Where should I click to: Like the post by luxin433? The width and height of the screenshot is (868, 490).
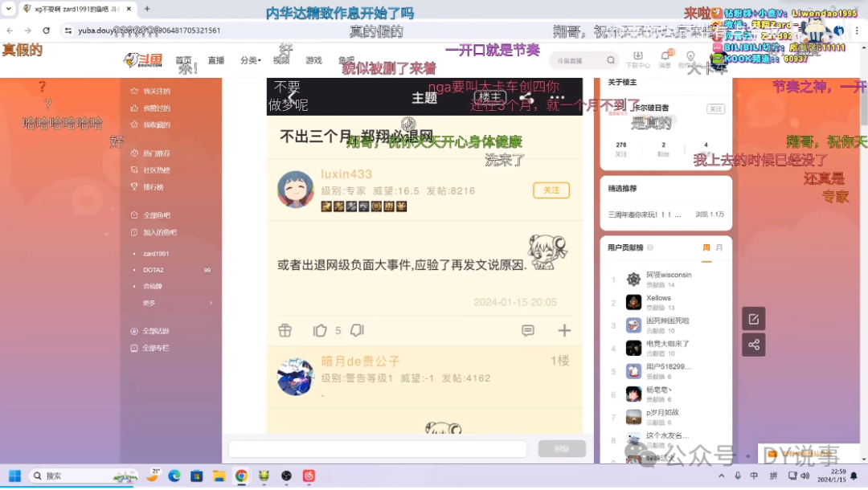(320, 330)
